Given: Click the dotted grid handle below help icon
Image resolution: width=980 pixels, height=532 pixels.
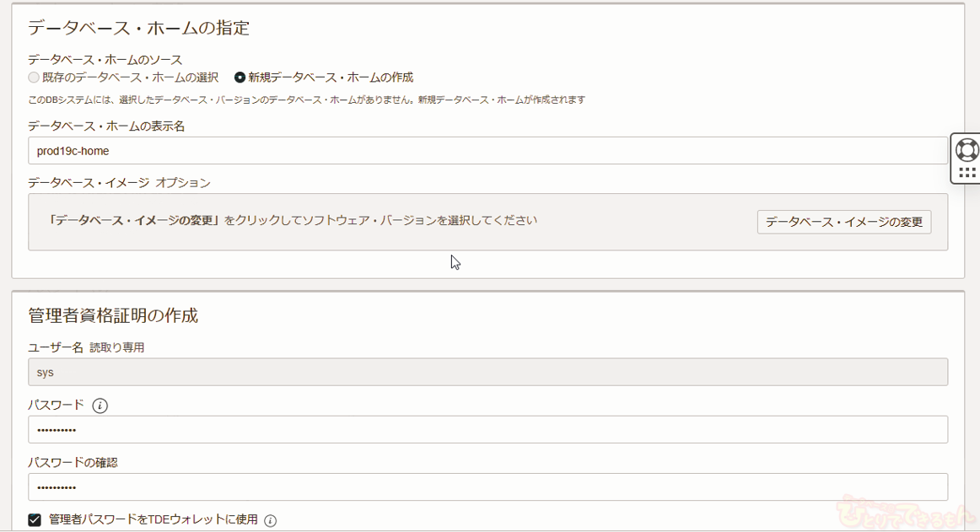Looking at the screenshot, I should (967, 173).
